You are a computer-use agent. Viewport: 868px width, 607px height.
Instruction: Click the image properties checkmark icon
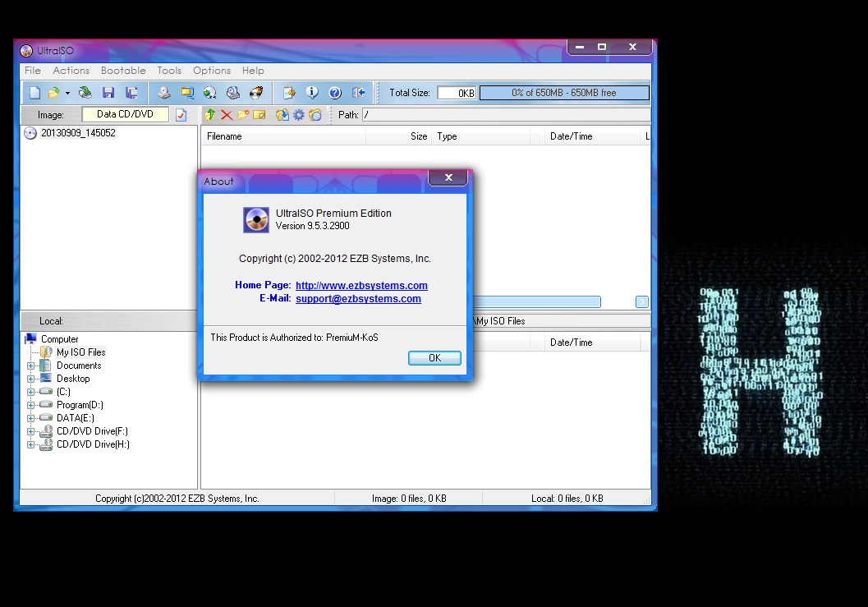[x=181, y=115]
